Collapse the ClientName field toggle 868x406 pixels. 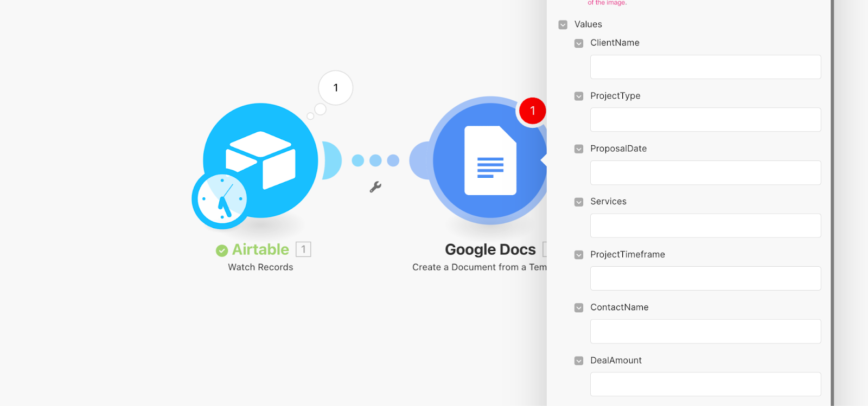[x=579, y=43]
